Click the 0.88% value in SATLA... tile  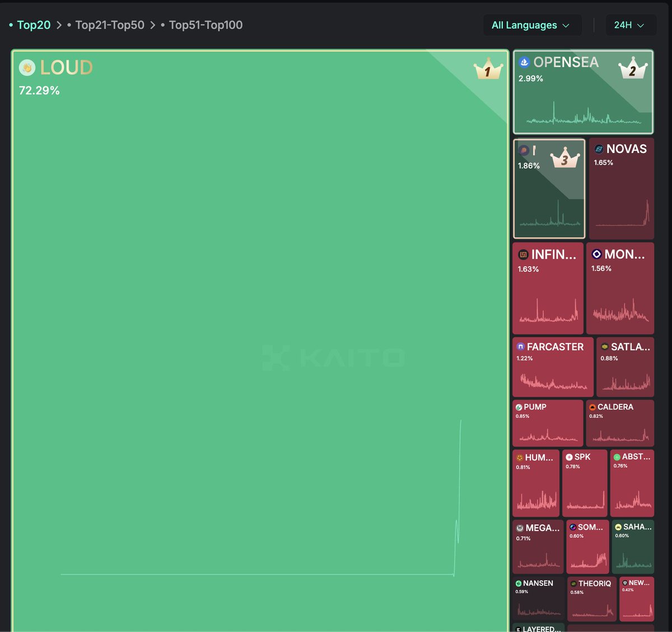tap(609, 359)
